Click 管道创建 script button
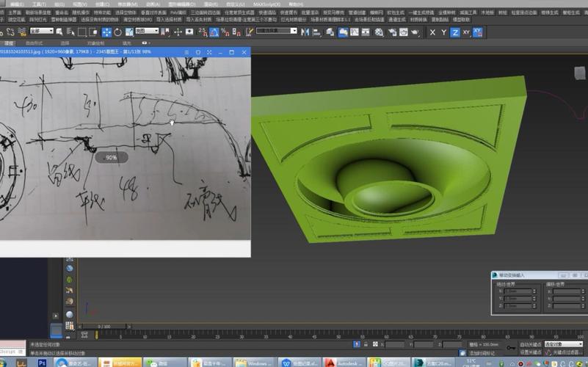Image resolution: width=588 pixels, height=367 pixels. 357,12
